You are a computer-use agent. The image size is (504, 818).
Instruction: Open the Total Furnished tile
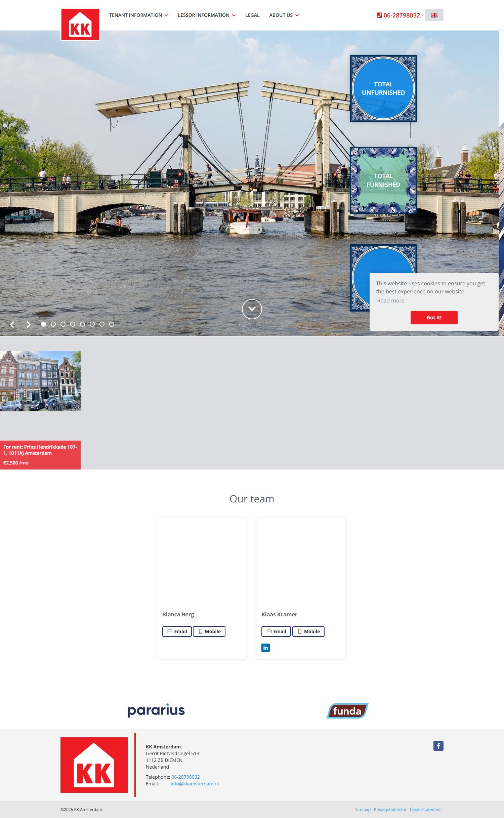coord(383,180)
